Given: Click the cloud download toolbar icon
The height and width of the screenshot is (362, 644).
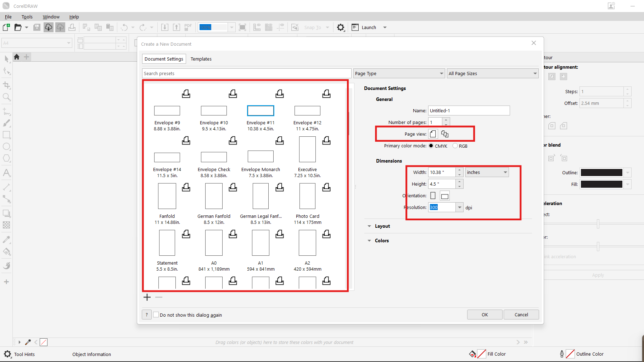Looking at the screenshot, I should click(x=49, y=27).
